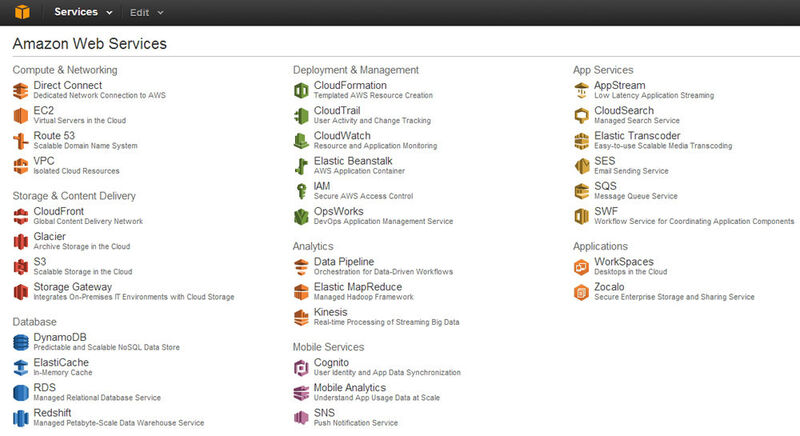
Task: Open the RDS link
Action: pos(44,388)
